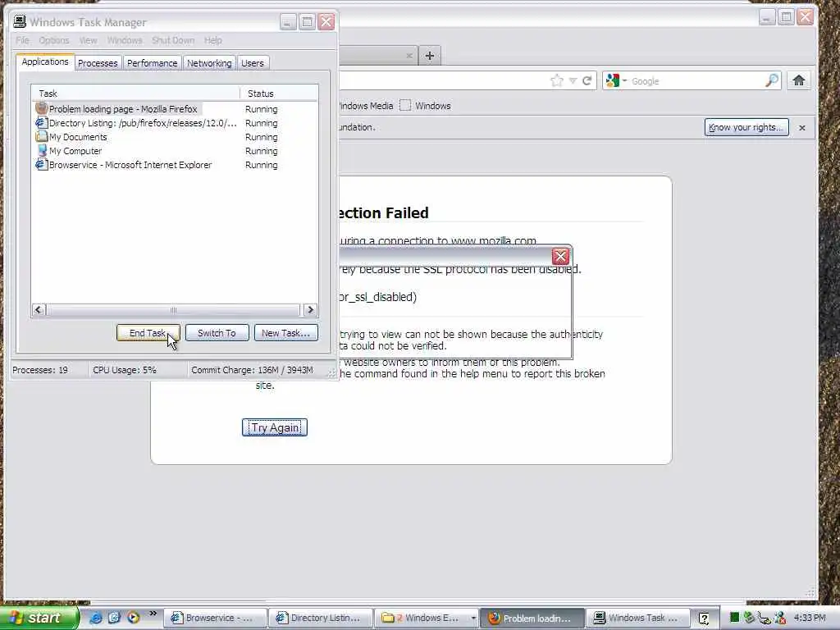Image resolution: width=840 pixels, height=630 pixels.
Task: Reload the page in Firefox
Action: pos(587,81)
